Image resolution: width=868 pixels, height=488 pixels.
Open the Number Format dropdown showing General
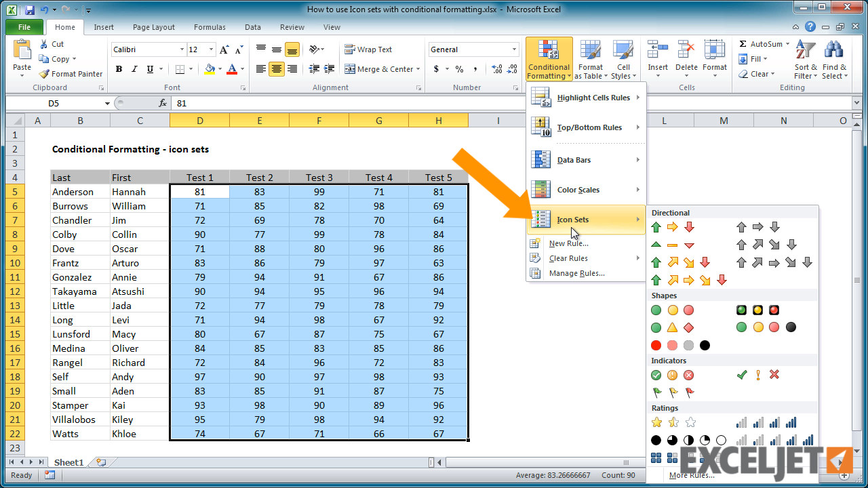click(473, 49)
